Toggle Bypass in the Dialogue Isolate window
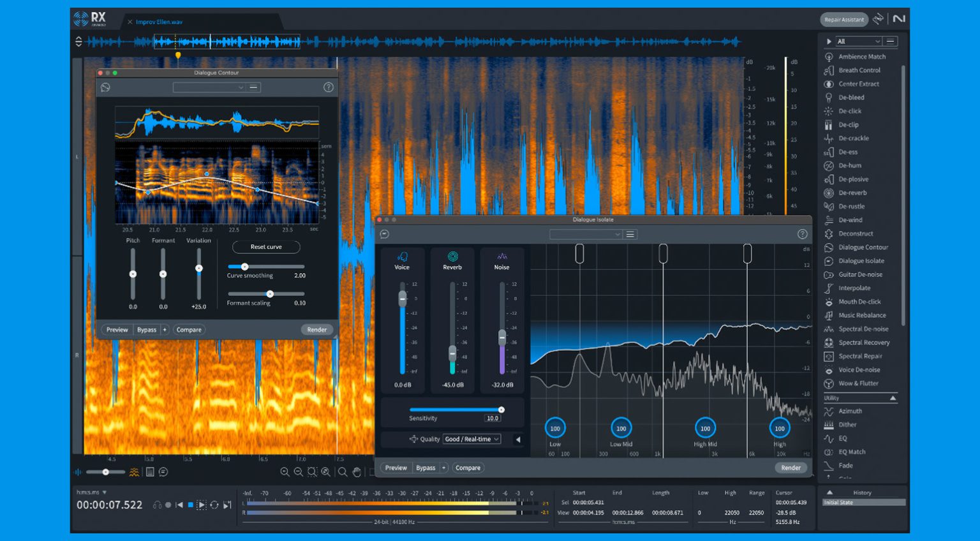The image size is (980, 541). (x=426, y=468)
